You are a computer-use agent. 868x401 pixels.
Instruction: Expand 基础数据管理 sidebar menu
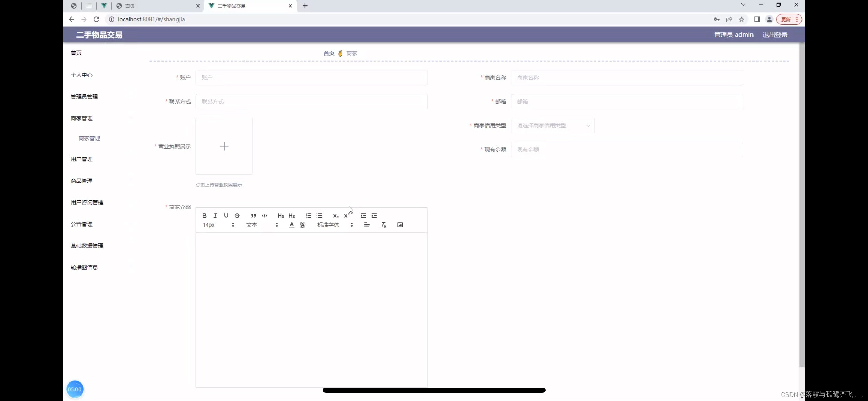(x=87, y=245)
